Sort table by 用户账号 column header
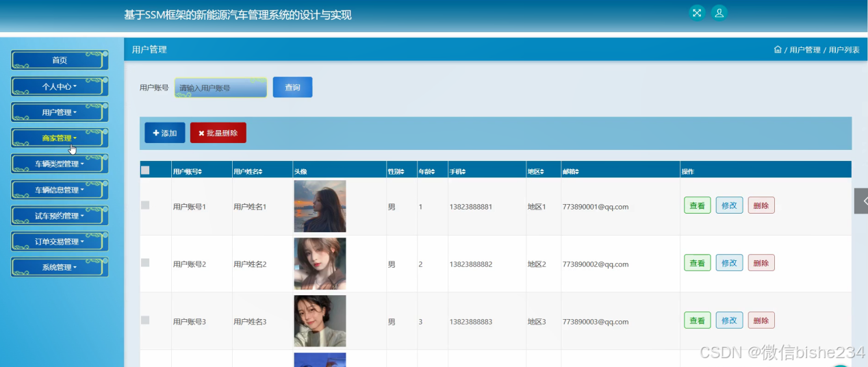Viewport: 868px width, 367px height. click(187, 171)
